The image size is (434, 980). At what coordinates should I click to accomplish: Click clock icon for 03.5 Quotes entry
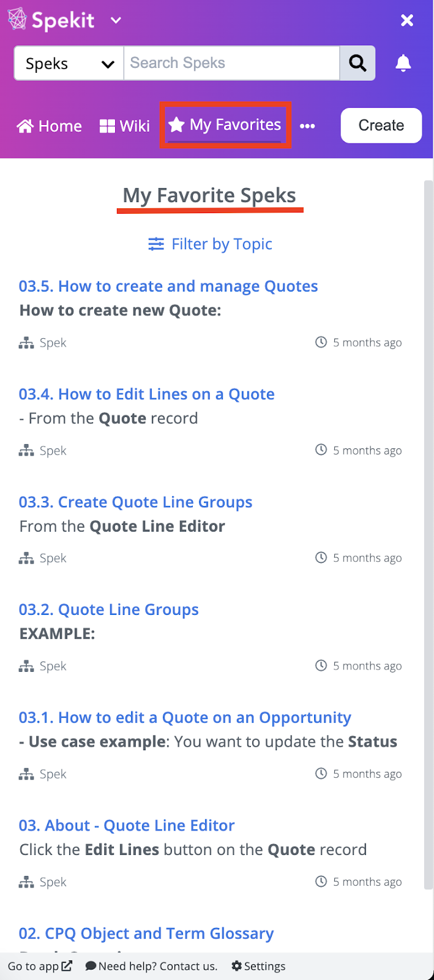click(x=321, y=342)
